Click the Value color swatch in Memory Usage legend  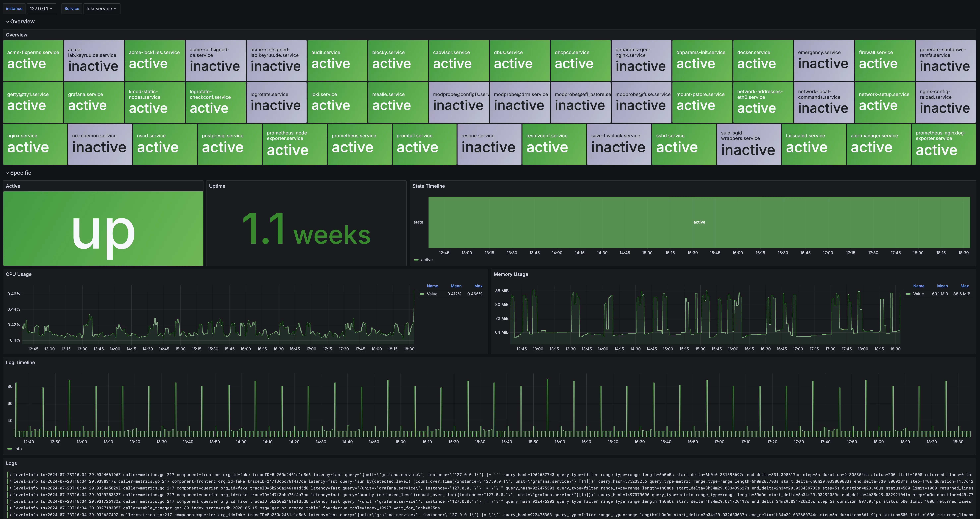(x=908, y=294)
